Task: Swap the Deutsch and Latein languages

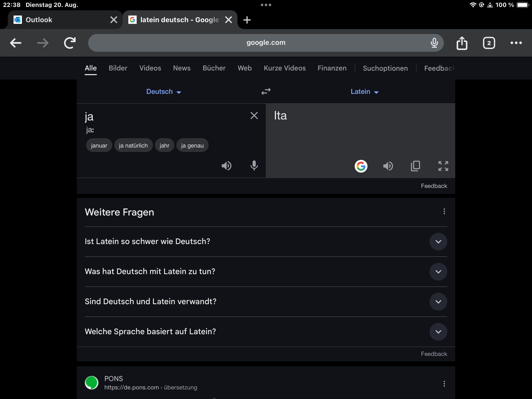Action: coord(266,91)
